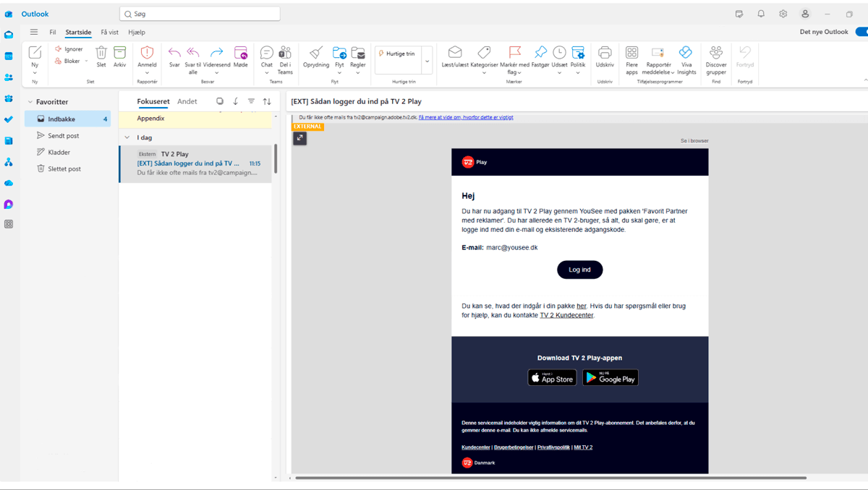Pin the message with Fastgør
The height and width of the screenshot is (490, 868).
click(x=540, y=53)
